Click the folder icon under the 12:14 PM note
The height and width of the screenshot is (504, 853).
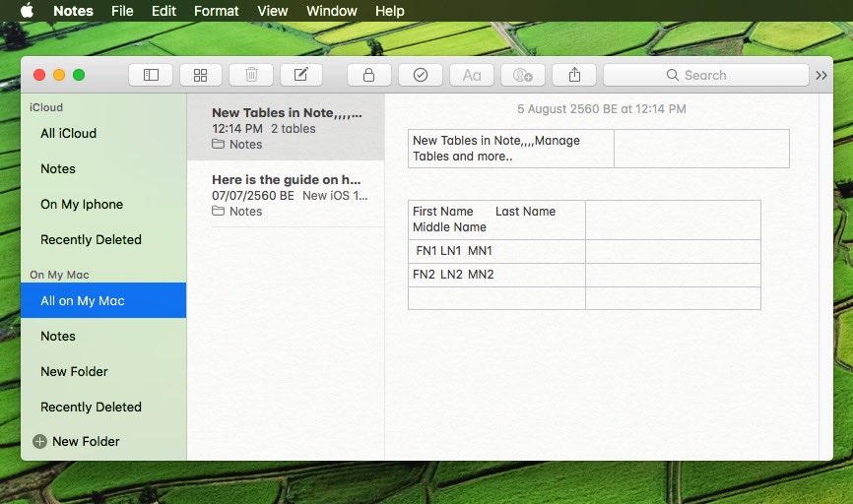218,144
